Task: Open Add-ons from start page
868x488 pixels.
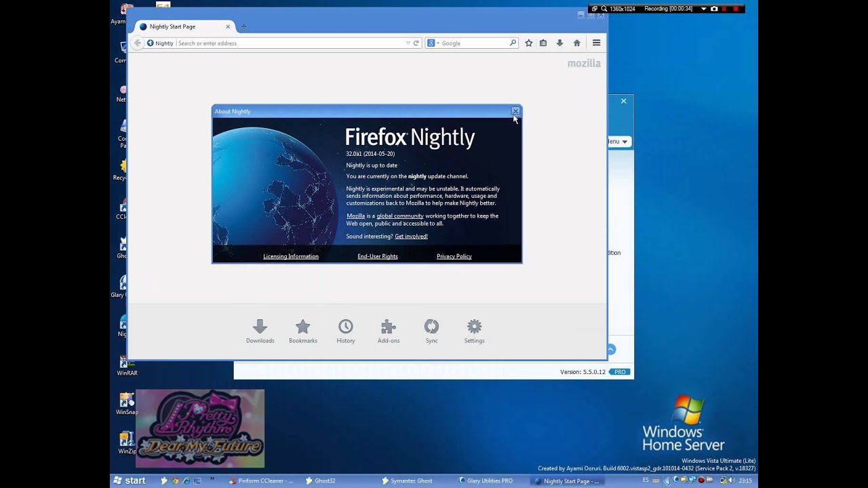Action: [x=389, y=331]
